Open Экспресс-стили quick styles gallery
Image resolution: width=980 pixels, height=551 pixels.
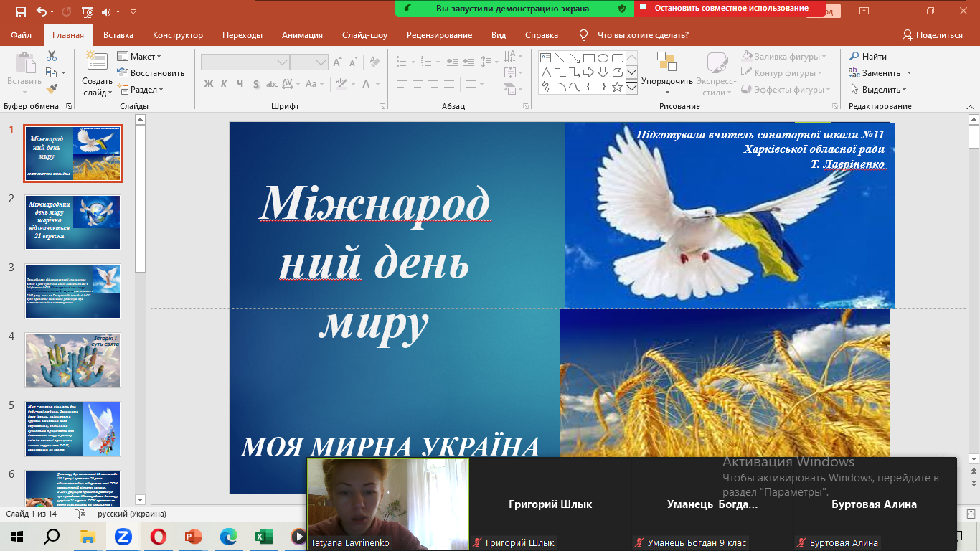click(716, 73)
